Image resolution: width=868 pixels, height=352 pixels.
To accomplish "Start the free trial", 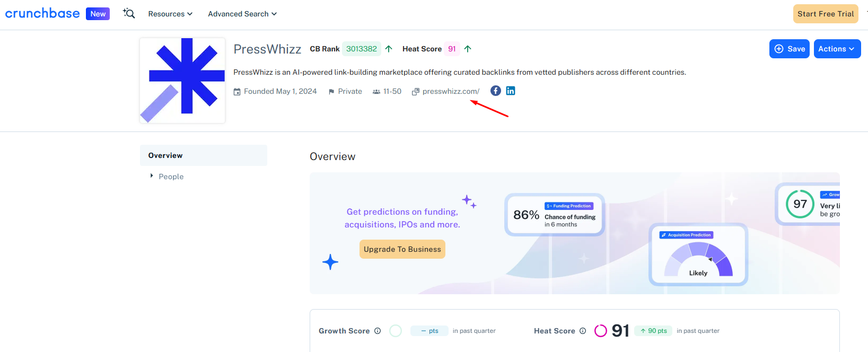I will click(x=826, y=14).
